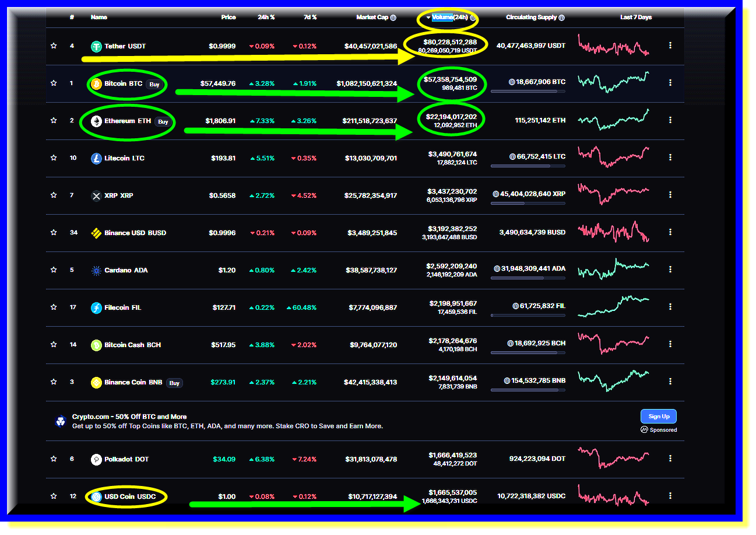Open more options for Tether row
The width and height of the screenshot is (756, 535).
click(x=670, y=46)
